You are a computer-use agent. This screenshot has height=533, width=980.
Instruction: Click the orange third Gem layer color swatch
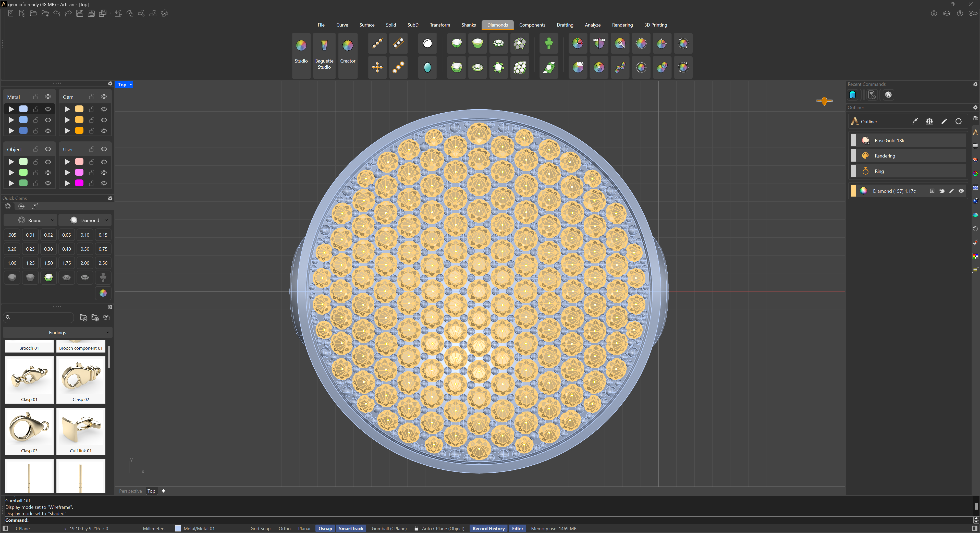tap(79, 130)
